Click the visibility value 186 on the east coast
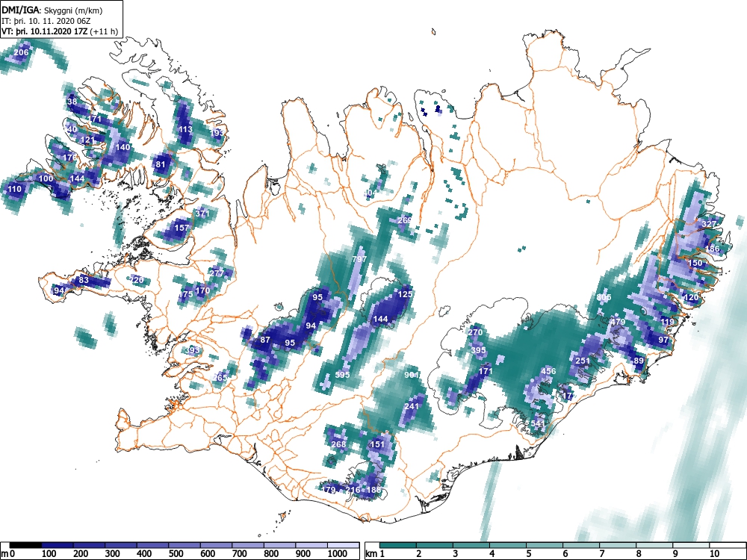Screen dimensions: 747x560 point(712,249)
